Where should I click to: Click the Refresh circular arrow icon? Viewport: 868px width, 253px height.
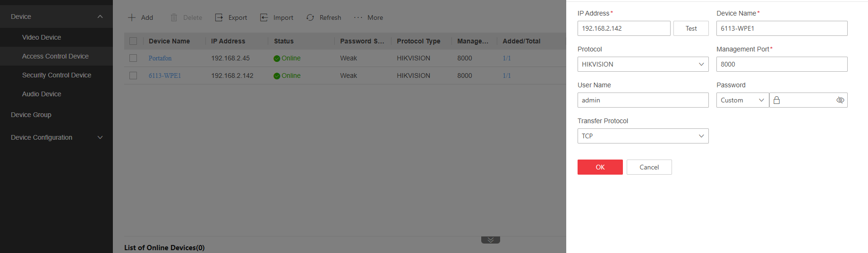pos(310,17)
